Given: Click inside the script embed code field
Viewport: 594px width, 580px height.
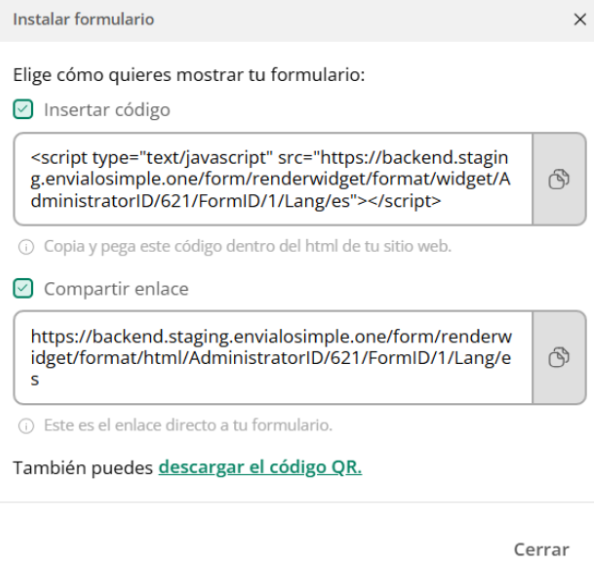Looking at the screenshot, I should coord(273,179).
